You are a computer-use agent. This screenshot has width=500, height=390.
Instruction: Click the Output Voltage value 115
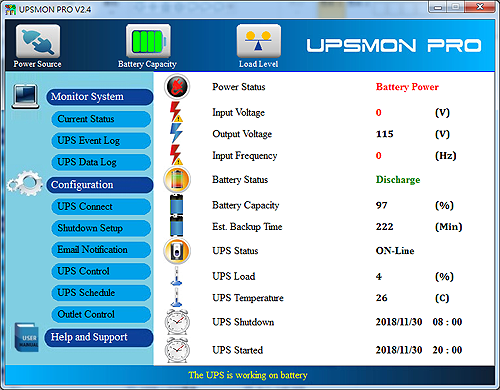coord(385,134)
